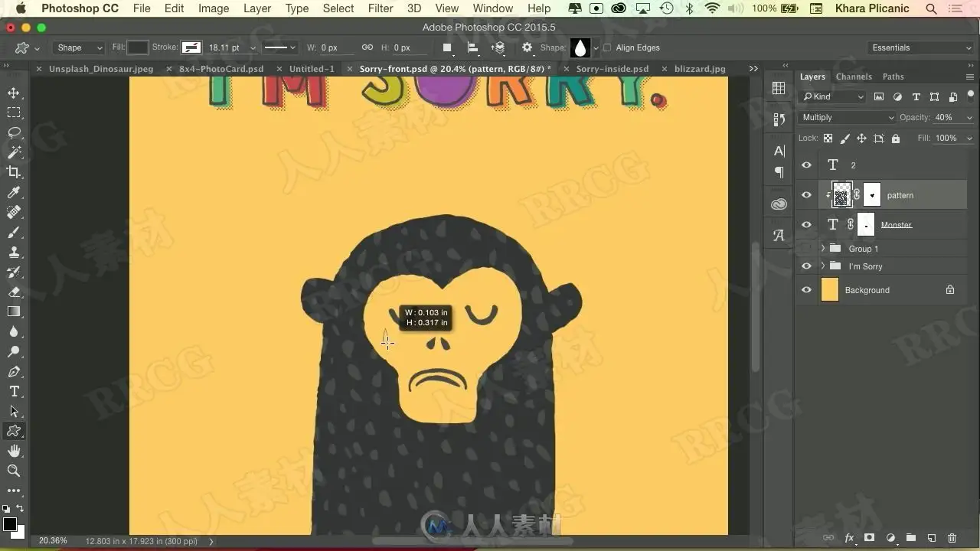This screenshot has height=551, width=980.
Task: Create new adjustment layer icon
Action: coord(890,538)
